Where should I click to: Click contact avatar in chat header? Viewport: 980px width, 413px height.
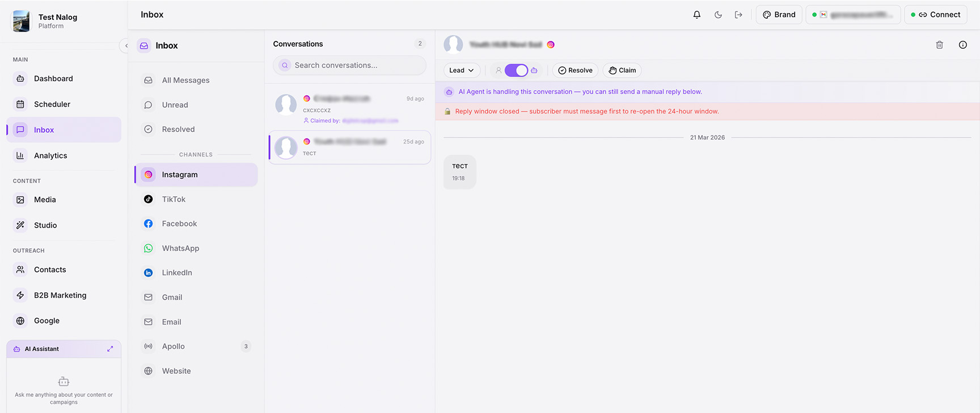(x=453, y=45)
